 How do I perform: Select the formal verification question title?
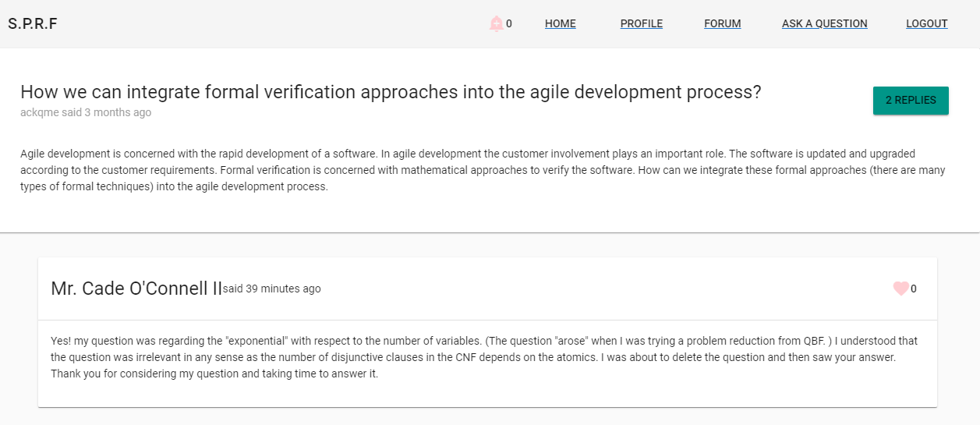(x=390, y=92)
